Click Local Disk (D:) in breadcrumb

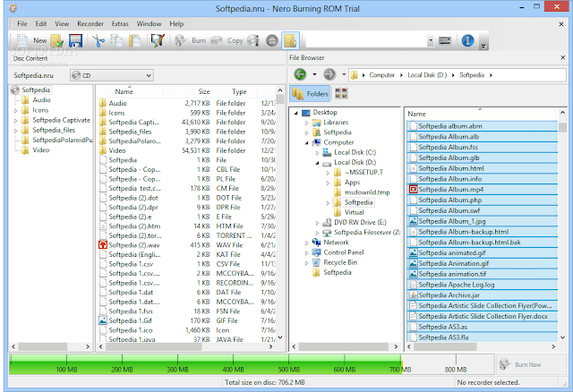tap(427, 75)
